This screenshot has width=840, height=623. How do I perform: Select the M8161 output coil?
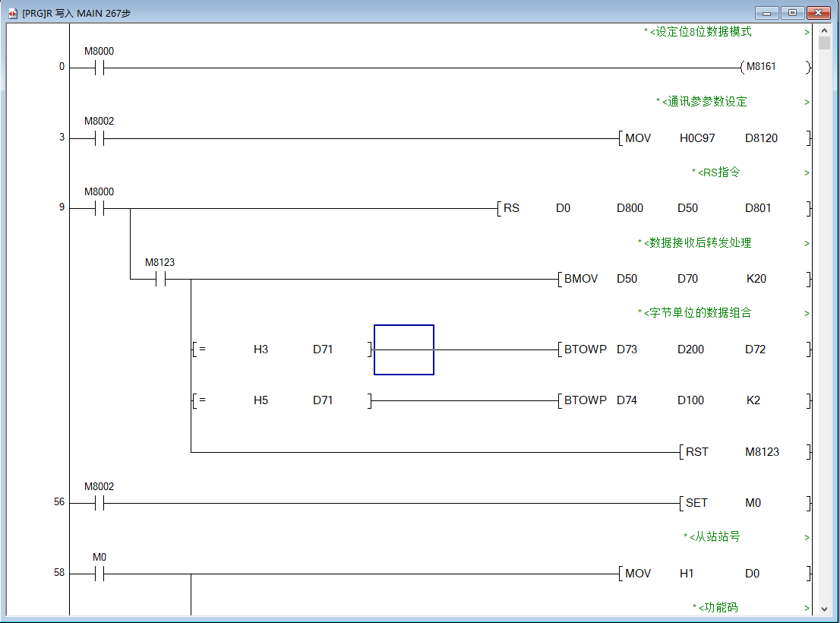pyautogui.click(x=761, y=67)
